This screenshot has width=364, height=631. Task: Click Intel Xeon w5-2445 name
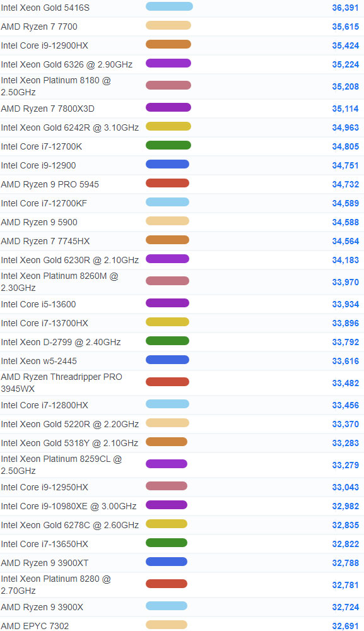(38, 361)
